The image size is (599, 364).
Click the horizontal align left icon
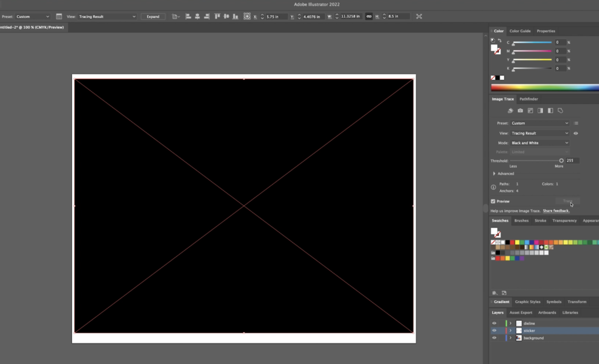click(x=188, y=16)
